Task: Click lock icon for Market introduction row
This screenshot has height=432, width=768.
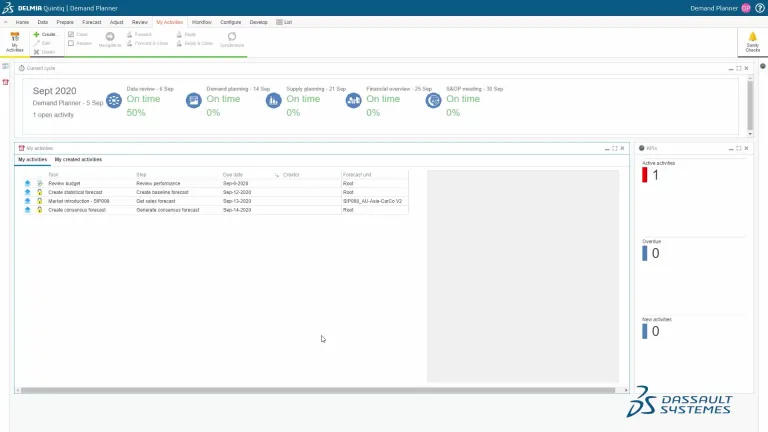Action: pyautogui.click(x=40, y=201)
